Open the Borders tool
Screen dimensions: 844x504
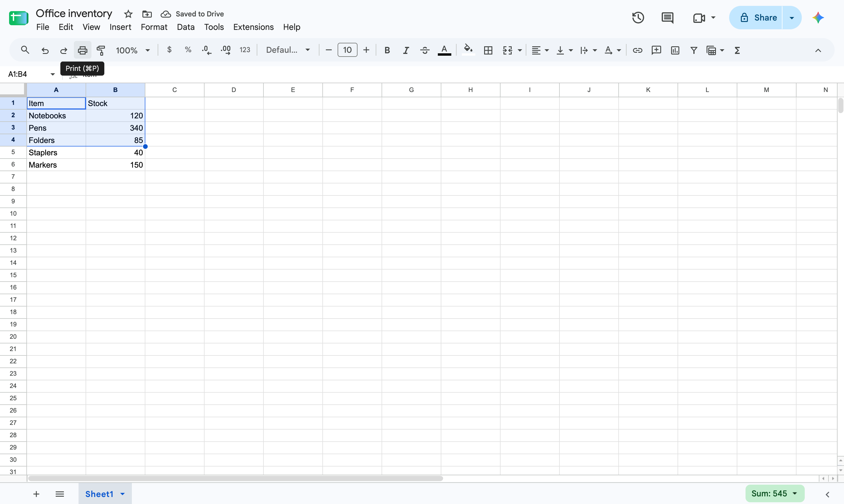pos(488,50)
